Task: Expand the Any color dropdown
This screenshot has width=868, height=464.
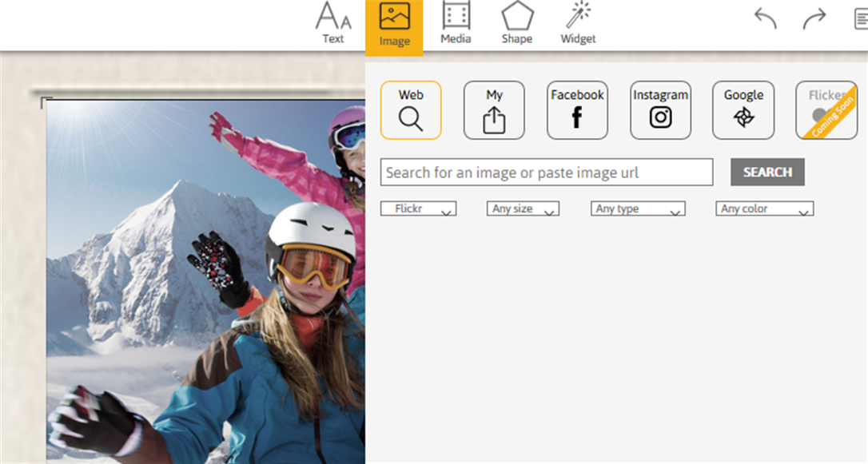Action: point(764,208)
